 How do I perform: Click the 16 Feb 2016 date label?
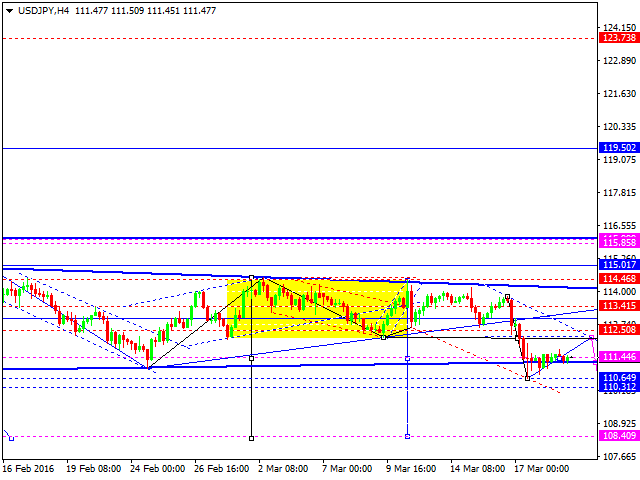point(29,468)
